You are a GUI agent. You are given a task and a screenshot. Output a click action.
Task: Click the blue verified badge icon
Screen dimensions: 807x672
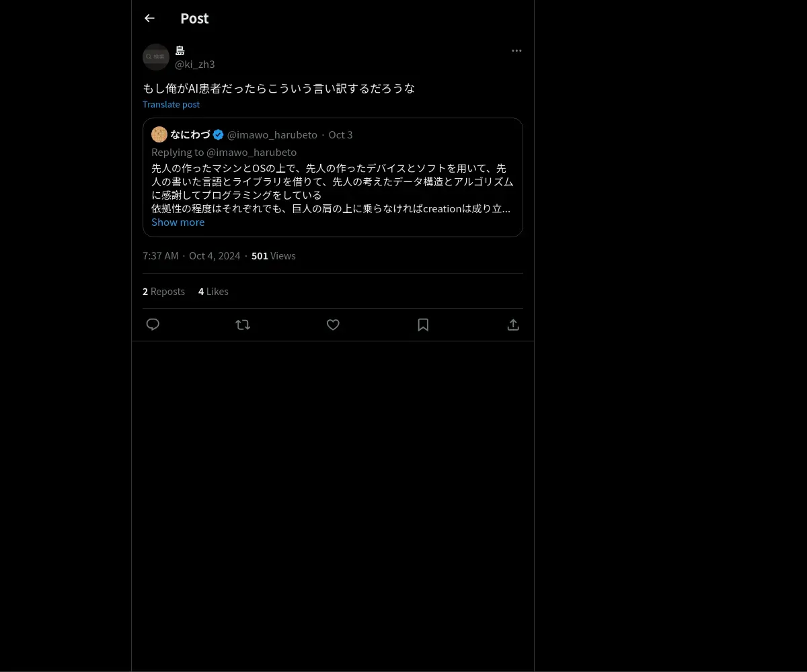coord(219,134)
